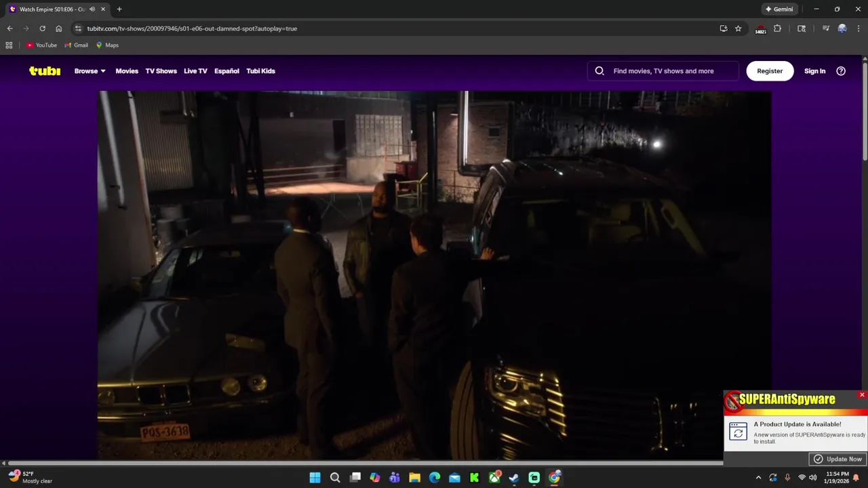This screenshot has height=488, width=868.
Task: Open the weather widget showing 52°F
Action: click(x=31, y=477)
